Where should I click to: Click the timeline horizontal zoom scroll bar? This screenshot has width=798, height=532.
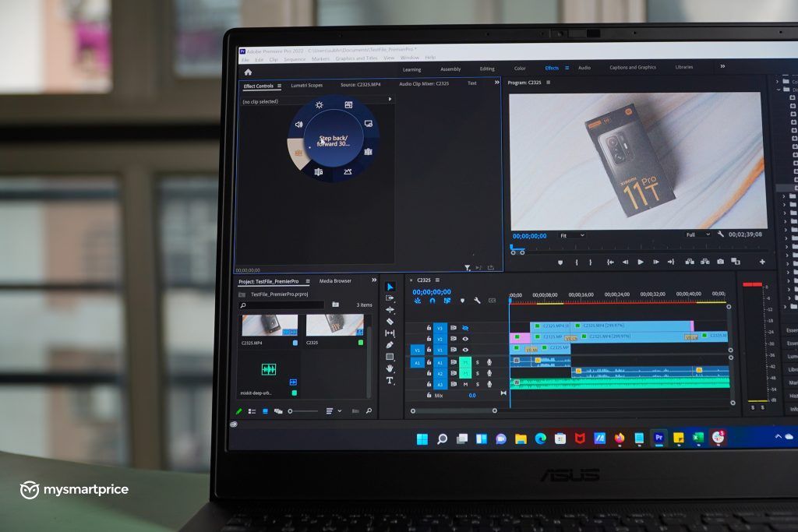454,410
